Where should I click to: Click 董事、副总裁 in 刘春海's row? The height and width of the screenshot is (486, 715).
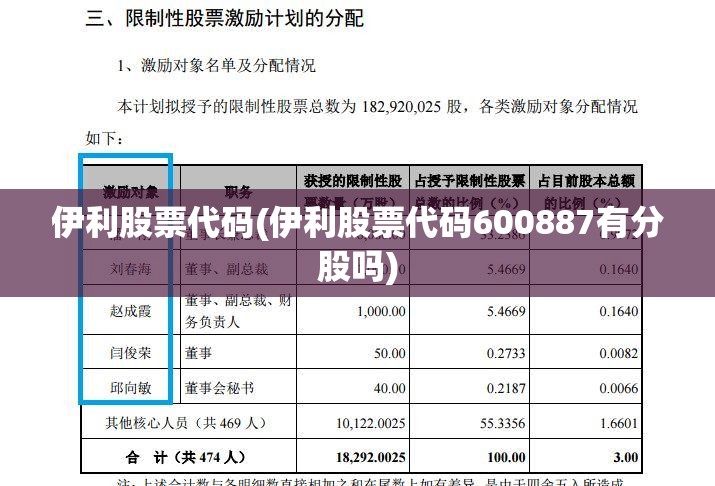click(x=227, y=269)
